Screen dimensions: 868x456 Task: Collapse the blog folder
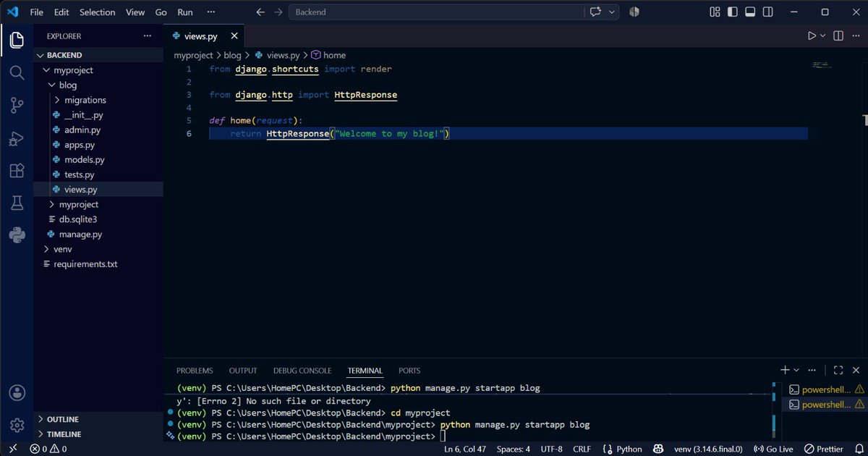pyautogui.click(x=98, y=85)
